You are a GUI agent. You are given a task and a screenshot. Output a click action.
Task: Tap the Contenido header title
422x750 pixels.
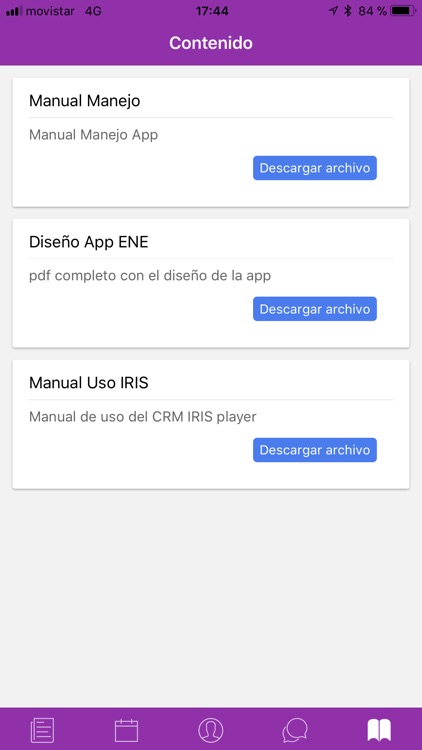tap(211, 43)
